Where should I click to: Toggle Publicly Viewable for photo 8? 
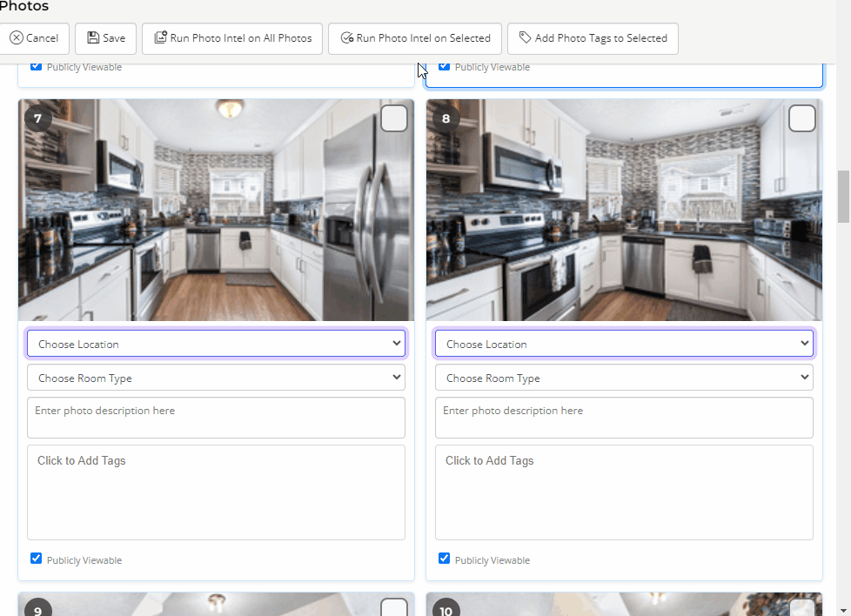[x=444, y=559]
